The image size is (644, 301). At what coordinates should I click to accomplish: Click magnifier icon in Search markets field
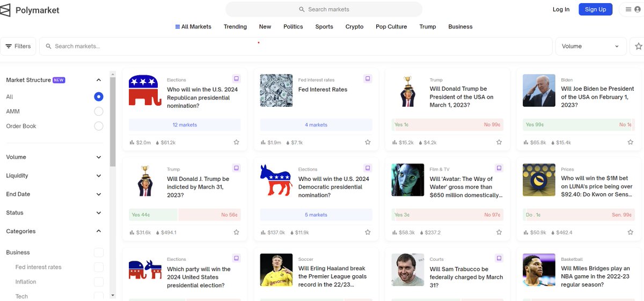pyautogui.click(x=49, y=46)
